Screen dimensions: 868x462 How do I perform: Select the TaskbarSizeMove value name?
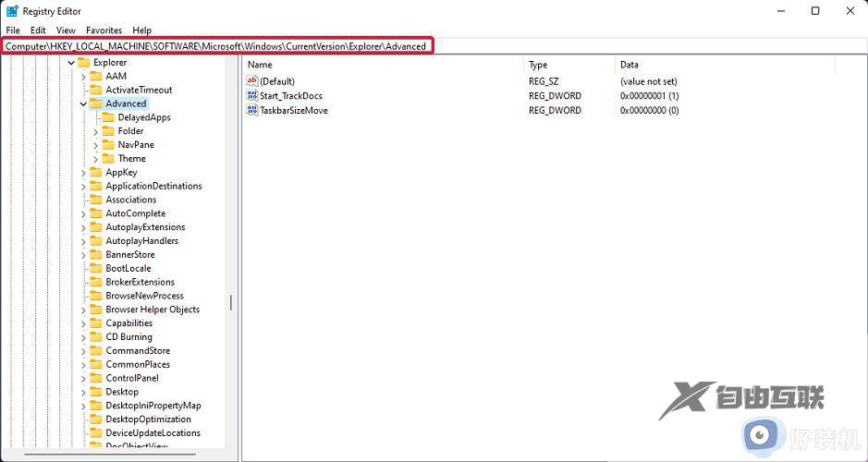294,110
